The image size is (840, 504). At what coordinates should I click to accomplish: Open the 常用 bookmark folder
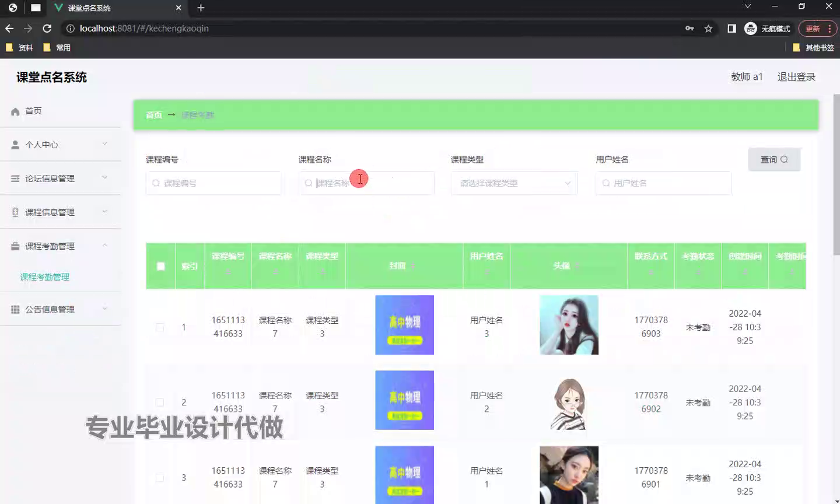pos(57,47)
